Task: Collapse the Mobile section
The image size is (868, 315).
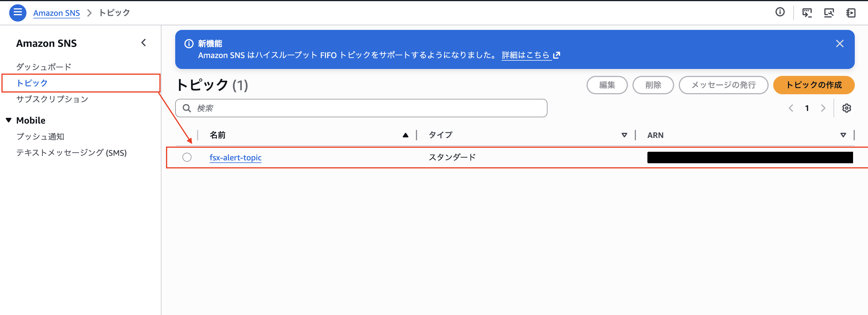Action: point(9,120)
